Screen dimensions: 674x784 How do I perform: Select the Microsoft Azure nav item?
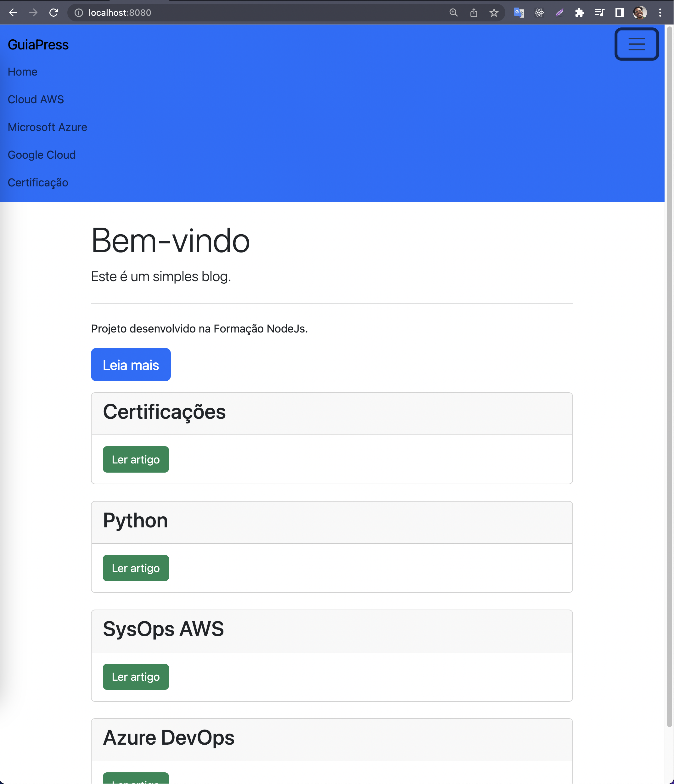(47, 127)
